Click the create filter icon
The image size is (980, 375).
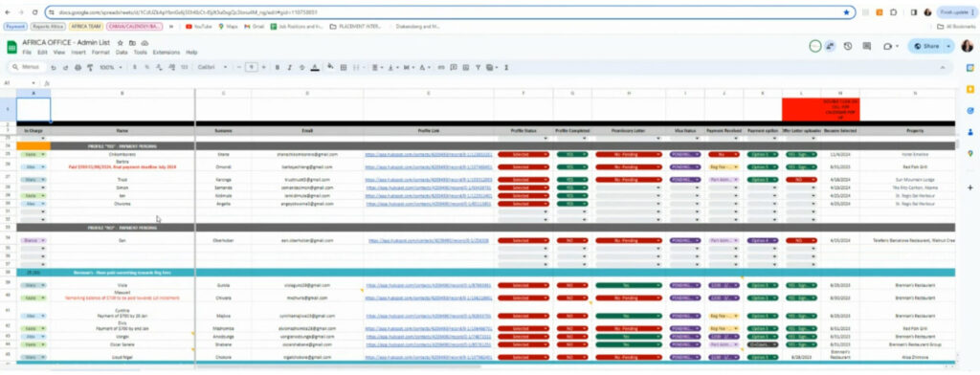click(478, 67)
